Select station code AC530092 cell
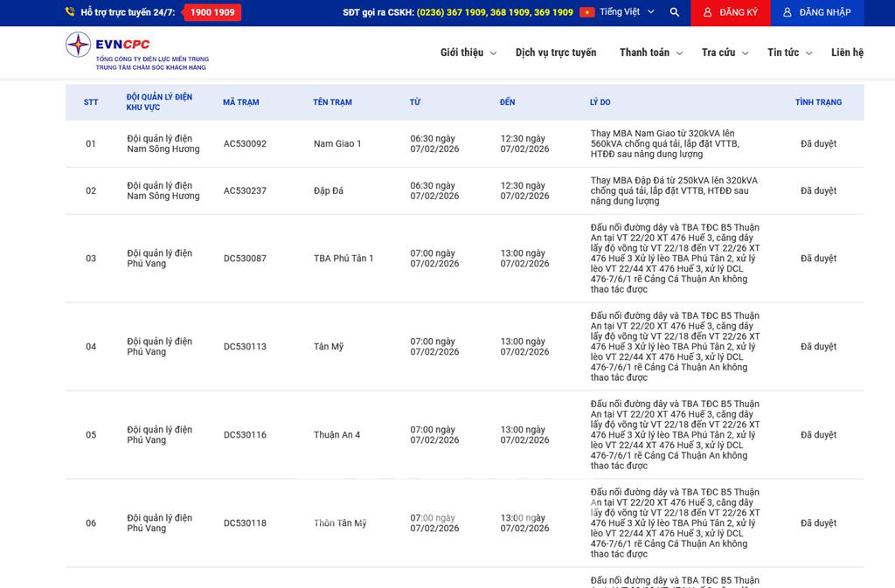 245,143
